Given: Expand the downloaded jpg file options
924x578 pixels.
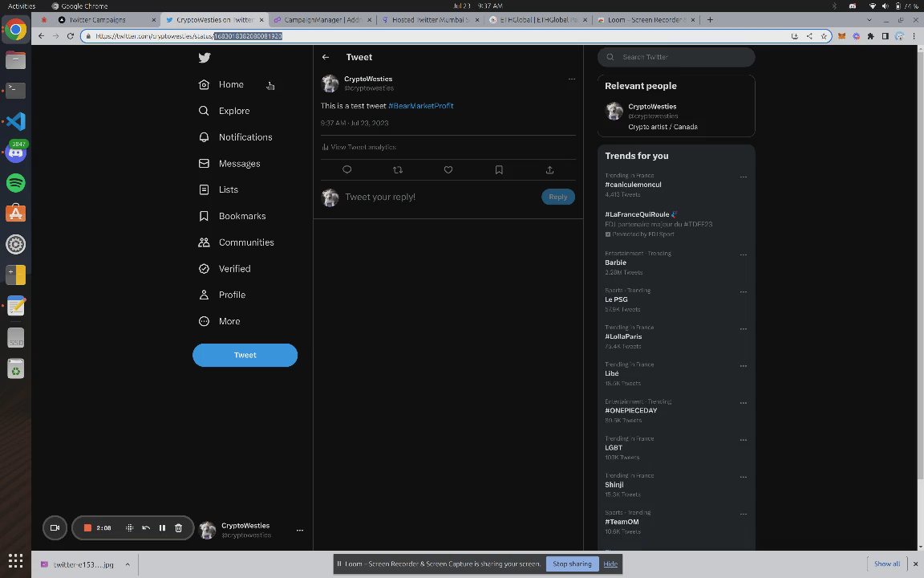Looking at the screenshot, I should tap(128, 564).
